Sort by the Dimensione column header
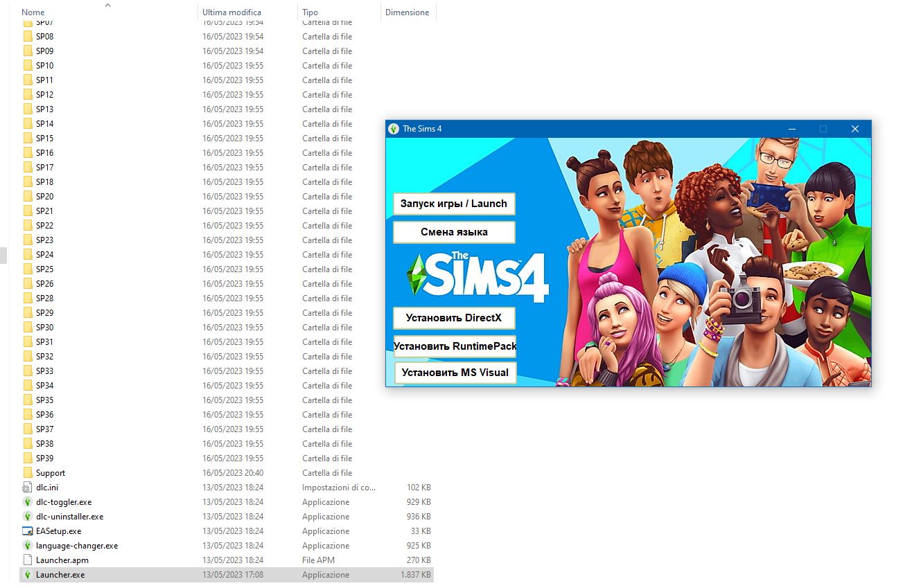This screenshot has height=588, width=921. coord(407,12)
